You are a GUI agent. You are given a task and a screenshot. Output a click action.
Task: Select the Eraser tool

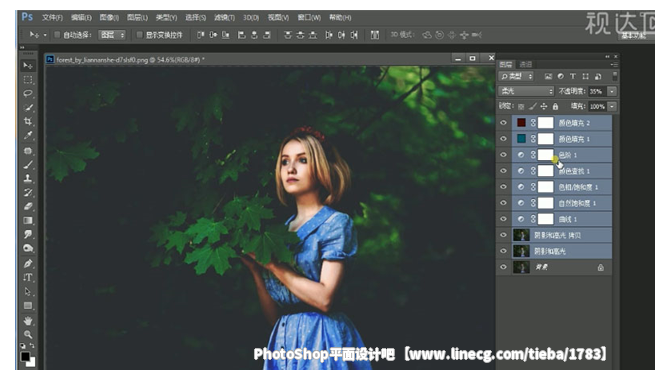coord(28,207)
